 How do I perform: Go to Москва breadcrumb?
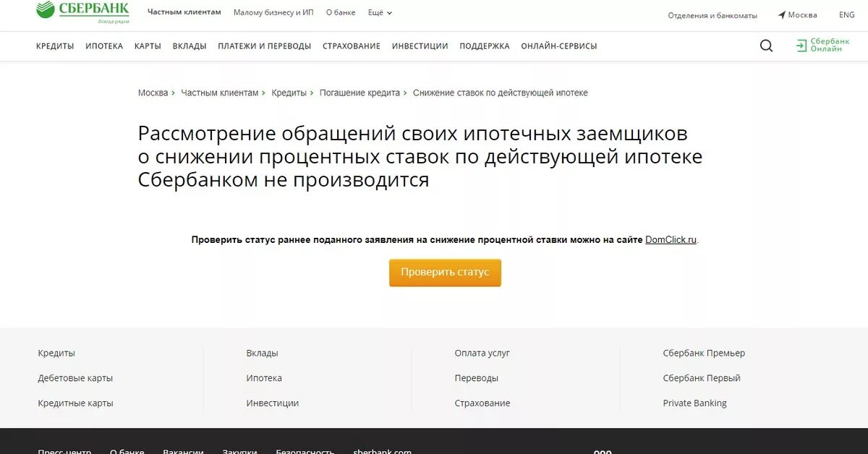tap(153, 93)
